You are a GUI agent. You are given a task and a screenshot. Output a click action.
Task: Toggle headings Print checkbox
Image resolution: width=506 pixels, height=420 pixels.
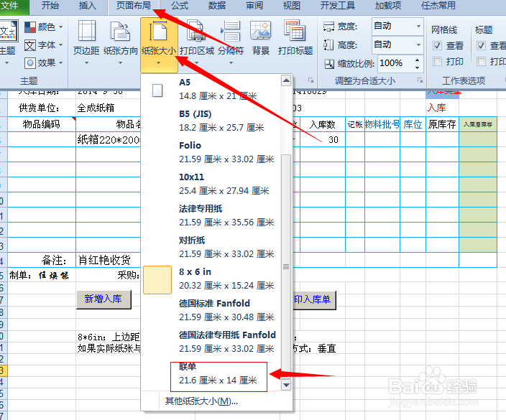pos(481,61)
